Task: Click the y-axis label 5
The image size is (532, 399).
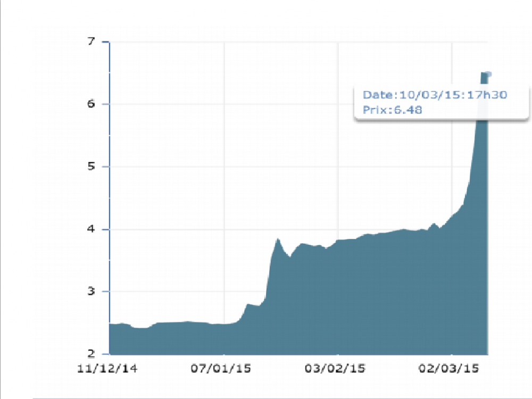Action: [91, 166]
